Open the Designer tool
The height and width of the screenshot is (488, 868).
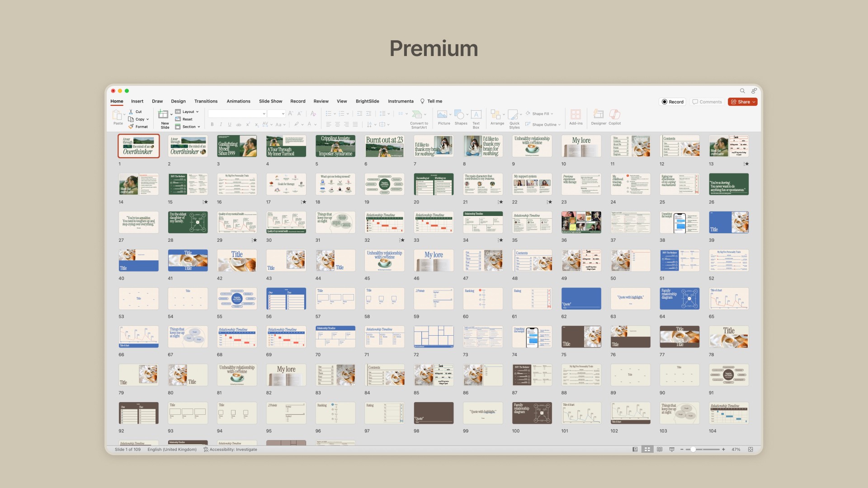[599, 115]
